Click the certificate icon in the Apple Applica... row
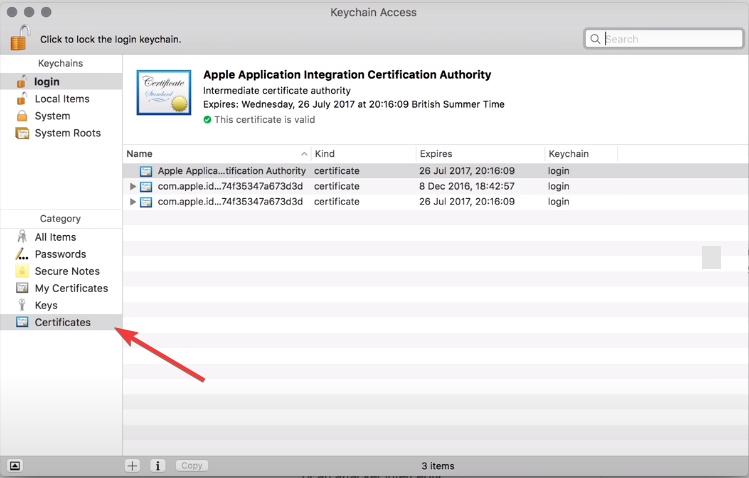Screen dimensions: 749x478 (146, 171)
